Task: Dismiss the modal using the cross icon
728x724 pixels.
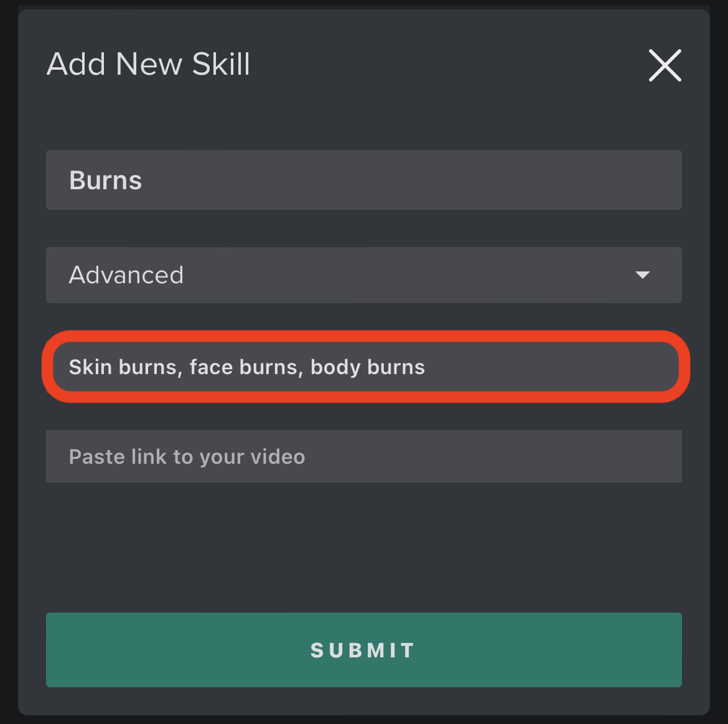Action: (x=665, y=65)
